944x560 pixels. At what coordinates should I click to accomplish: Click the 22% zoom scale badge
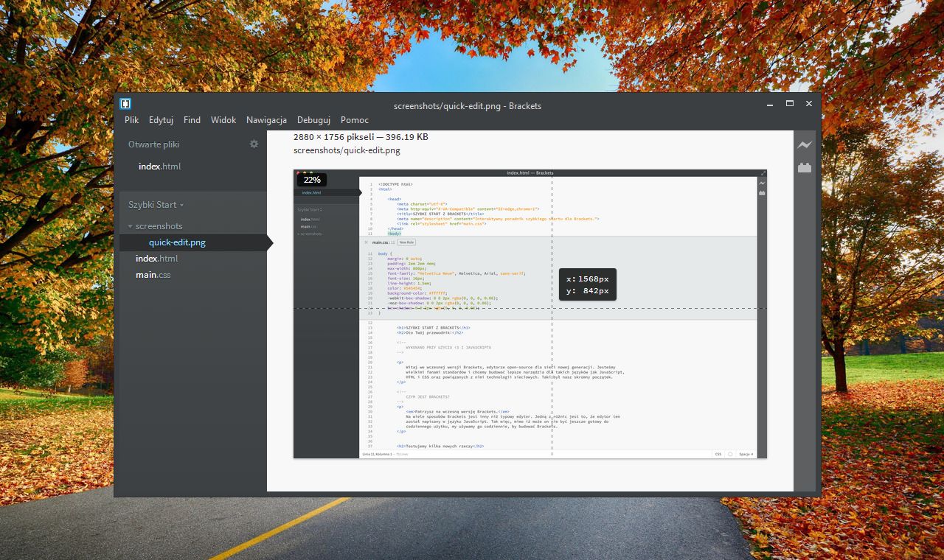(x=312, y=180)
